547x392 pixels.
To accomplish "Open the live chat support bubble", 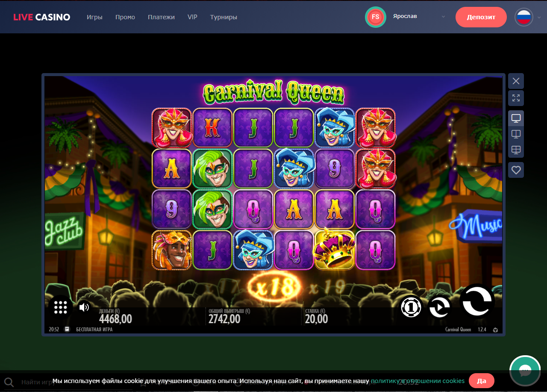I will tap(525, 371).
